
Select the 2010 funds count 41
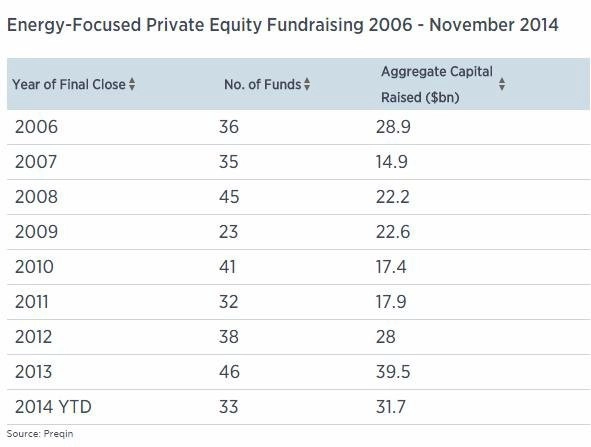coord(227,267)
